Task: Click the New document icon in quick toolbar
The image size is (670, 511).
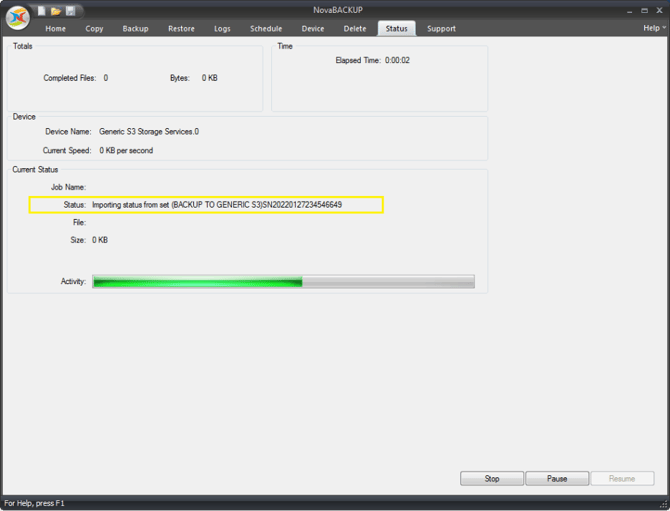Action: click(x=42, y=10)
